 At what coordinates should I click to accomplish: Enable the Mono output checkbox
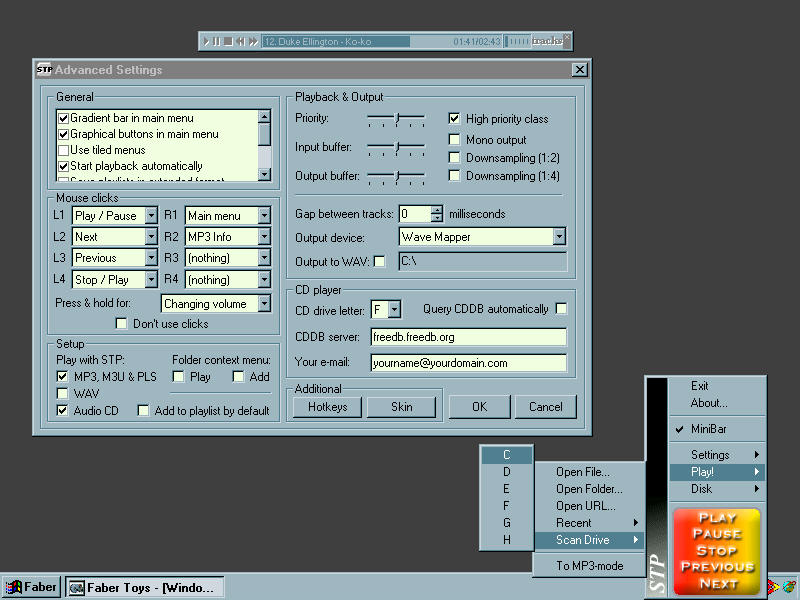point(455,140)
